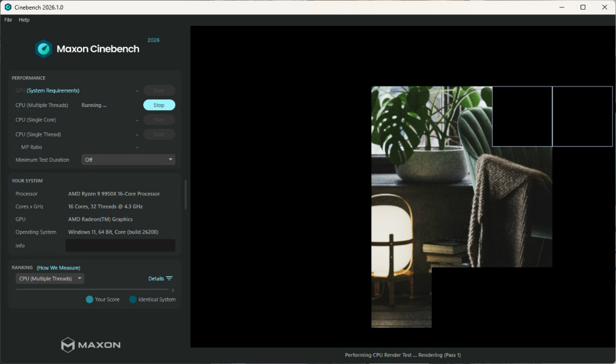Click the Maxon Cinebench hexagon logo
This screenshot has height=364, width=616.
pos(43,49)
